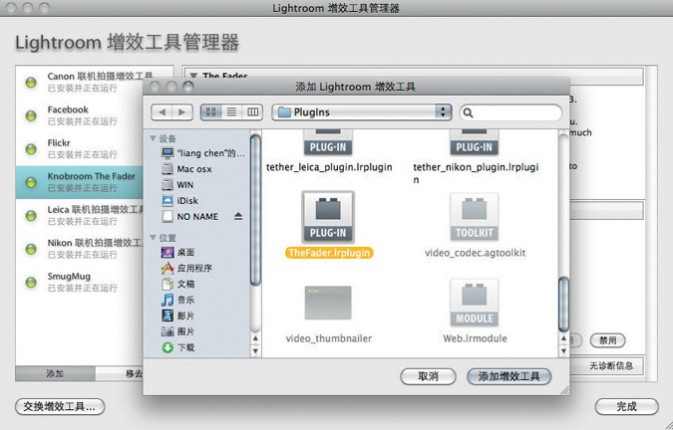Click 完成 in the plugin manager
This screenshot has width=673, height=430.
[627, 406]
